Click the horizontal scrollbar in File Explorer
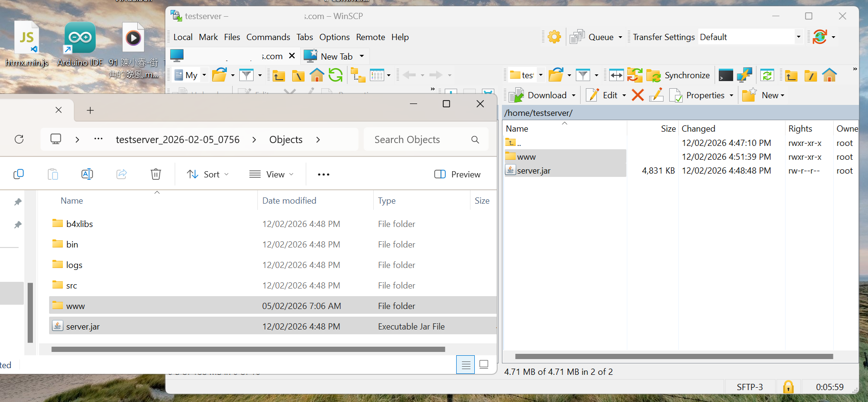868x402 pixels. (248, 349)
